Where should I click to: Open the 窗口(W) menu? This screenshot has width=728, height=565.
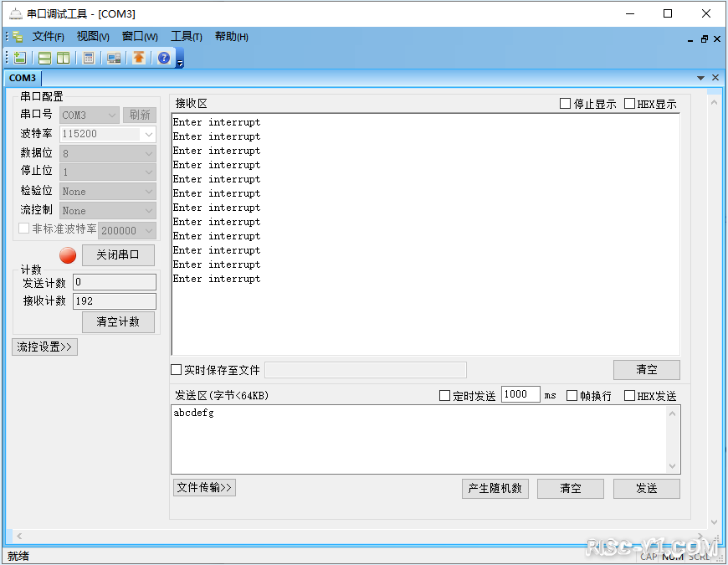point(140,37)
